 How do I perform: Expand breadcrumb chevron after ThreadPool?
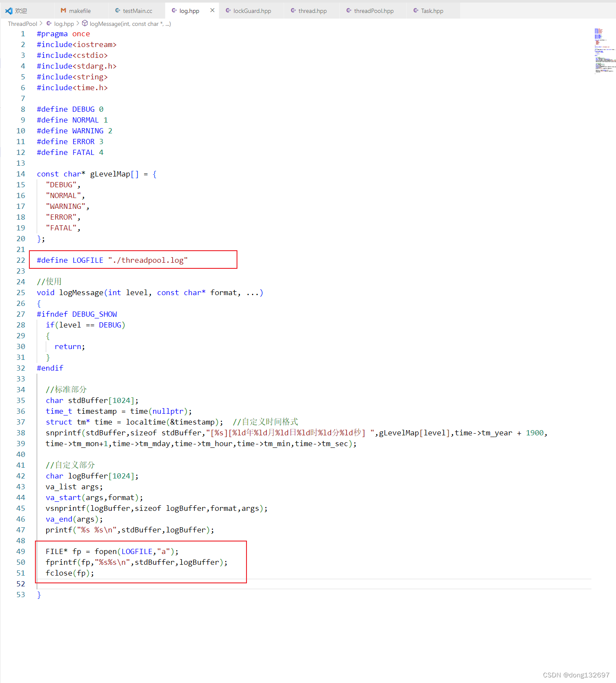tap(41, 24)
